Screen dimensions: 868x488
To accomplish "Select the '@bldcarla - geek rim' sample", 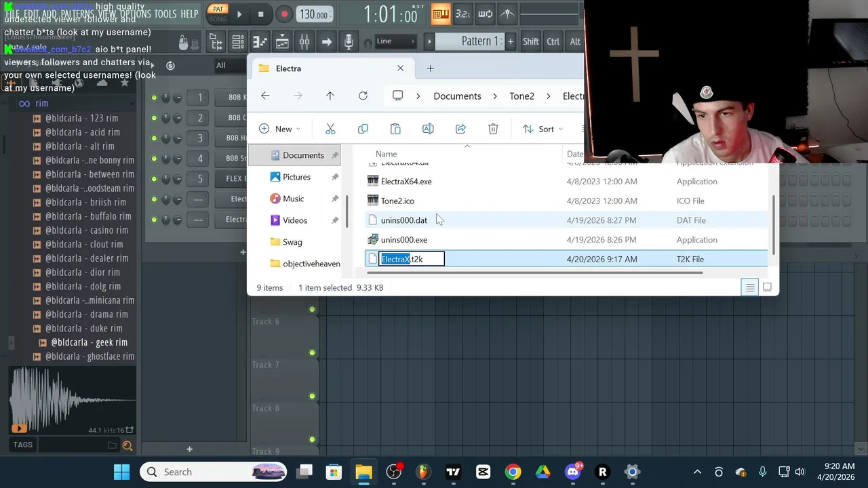I will (x=89, y=342).
